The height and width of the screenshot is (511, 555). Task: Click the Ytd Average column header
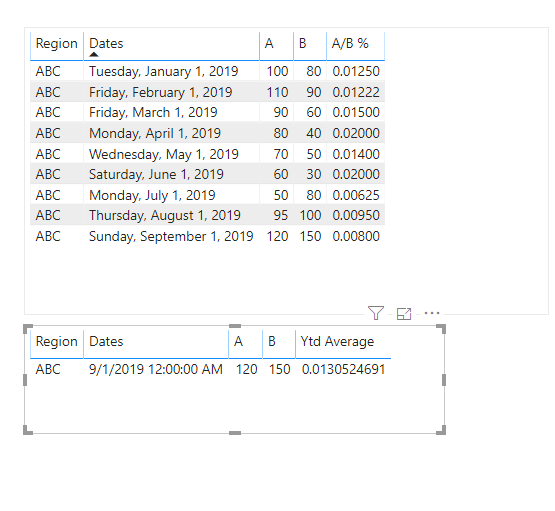pyautogui.click(x=337, y=341)
